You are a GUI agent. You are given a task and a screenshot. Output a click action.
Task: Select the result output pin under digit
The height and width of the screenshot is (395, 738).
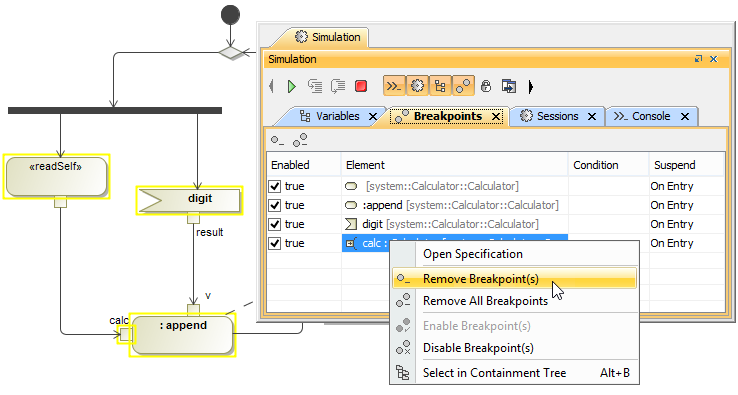[x=193, y=218]
